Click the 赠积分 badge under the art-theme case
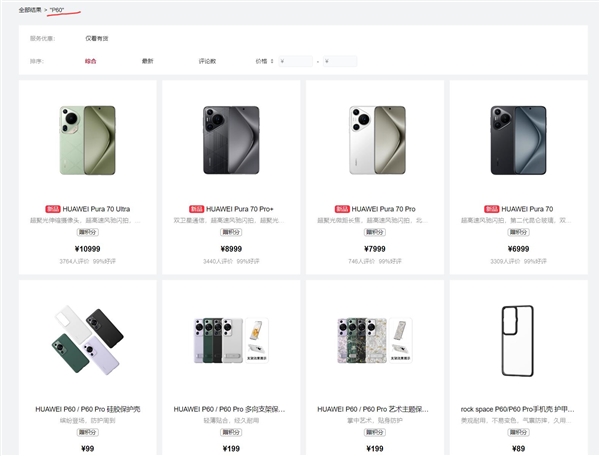Viewport: 600px width, 456px height. [375, 432]
